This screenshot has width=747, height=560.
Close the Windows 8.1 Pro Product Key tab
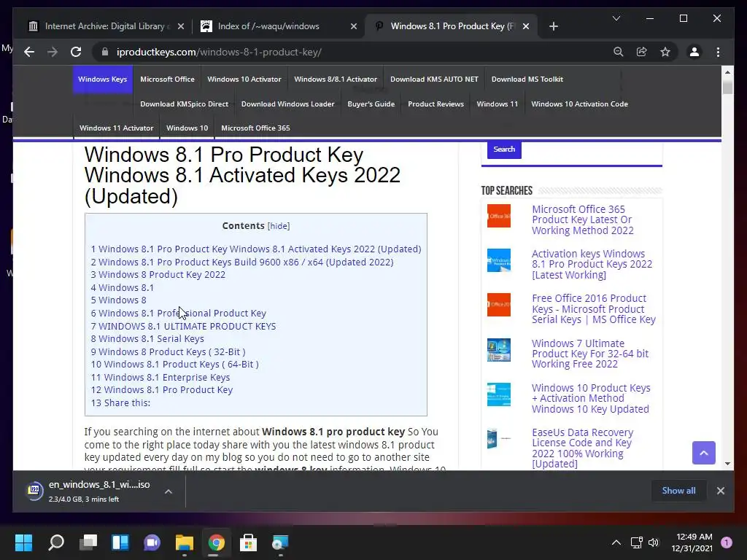[x=526, y=26]
